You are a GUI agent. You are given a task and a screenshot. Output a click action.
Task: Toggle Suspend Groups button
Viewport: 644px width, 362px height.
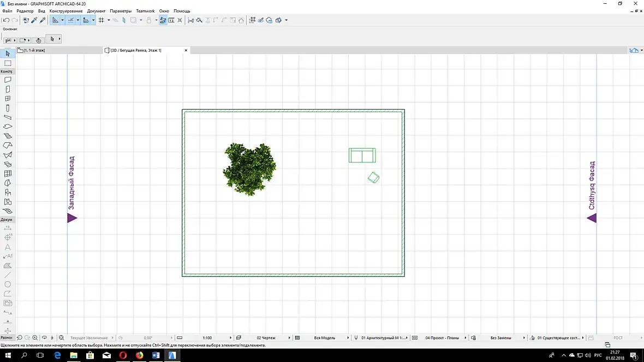163,20
